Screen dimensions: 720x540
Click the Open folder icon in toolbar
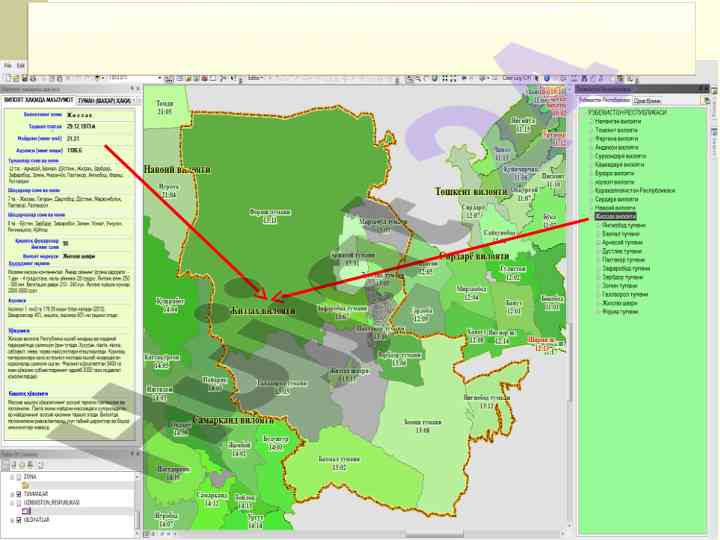(15, 77)
